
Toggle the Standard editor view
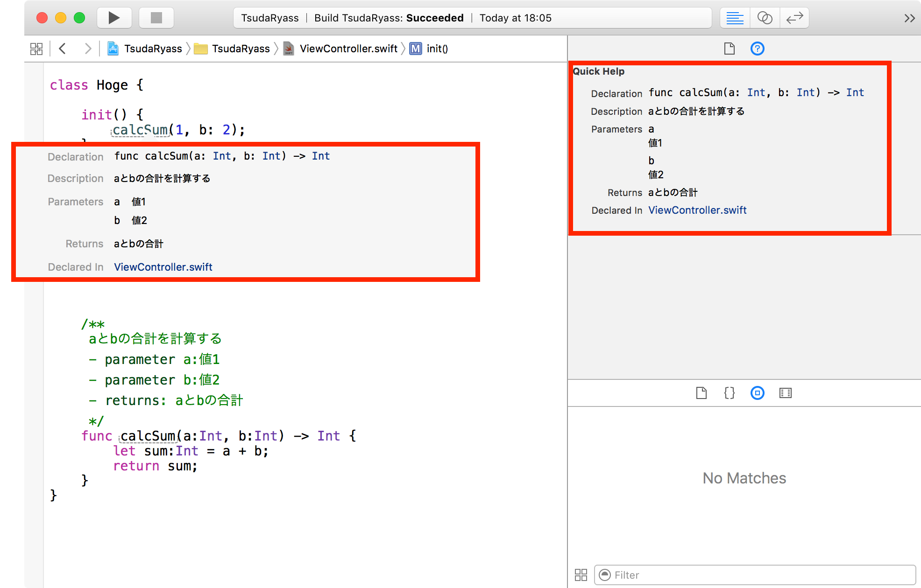[x=734, y=18]
